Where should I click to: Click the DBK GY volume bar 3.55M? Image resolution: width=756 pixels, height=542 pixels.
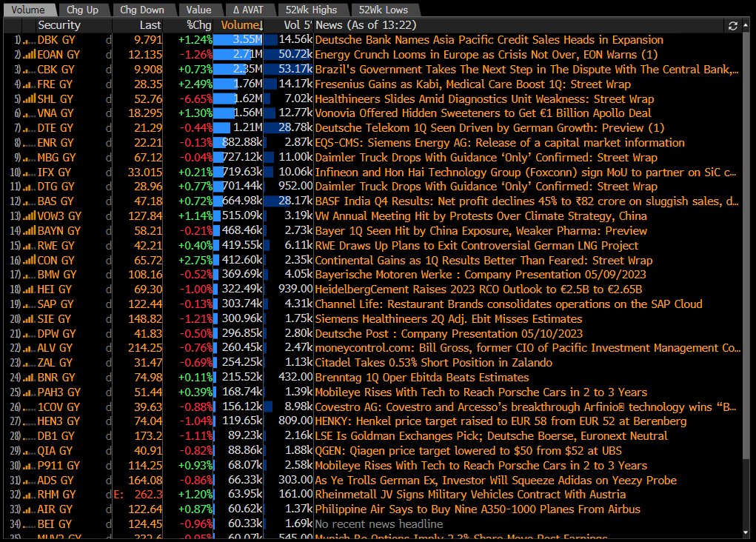point(238,40)
